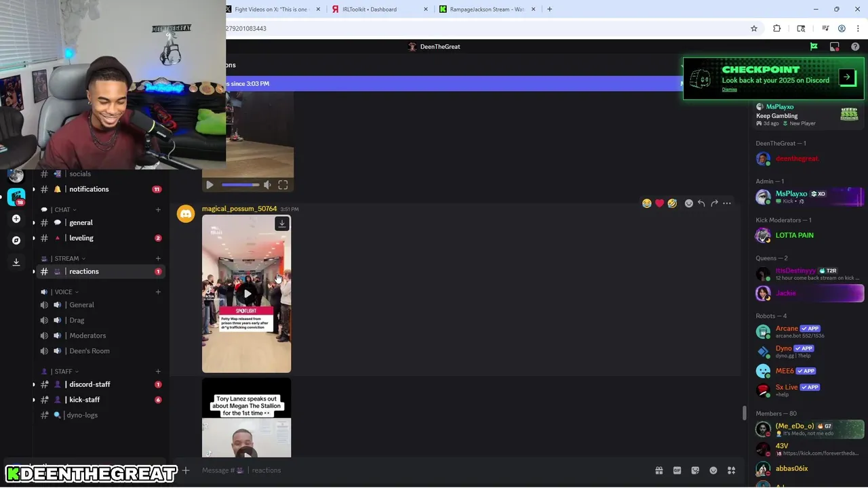This screenshot has width=868, height=488.
Task: Bookmark this page with the star icon
Action: (754, 28)
